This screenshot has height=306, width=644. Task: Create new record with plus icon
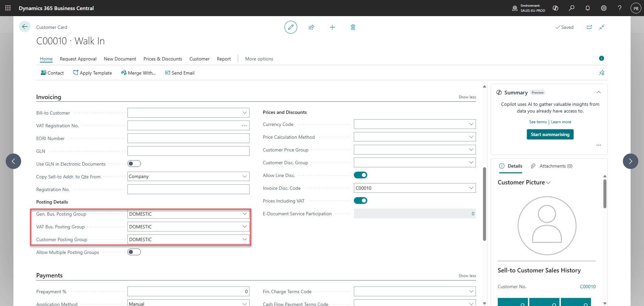point(332,27)
